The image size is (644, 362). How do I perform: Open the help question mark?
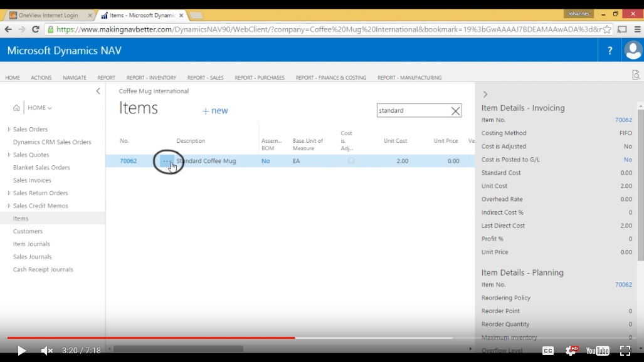[610, 51]
